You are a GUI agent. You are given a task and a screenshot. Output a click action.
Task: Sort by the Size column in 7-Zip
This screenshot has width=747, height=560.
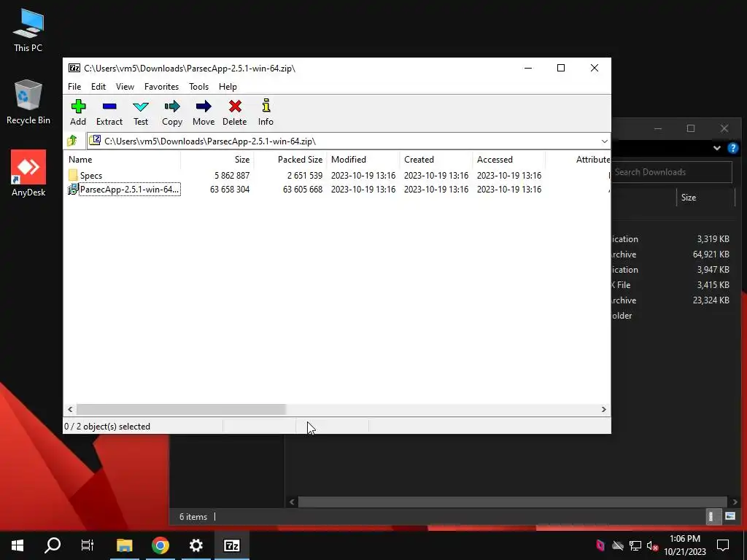click(x=217, y=160)
